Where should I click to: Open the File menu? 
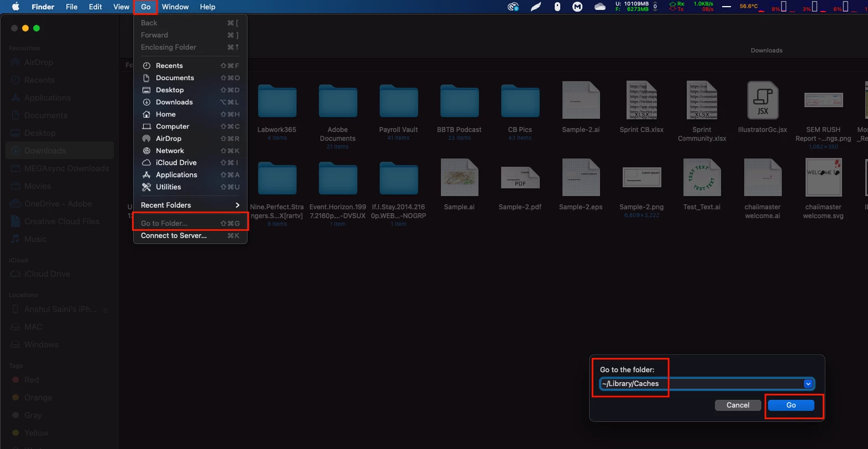[x=72, y=7]
